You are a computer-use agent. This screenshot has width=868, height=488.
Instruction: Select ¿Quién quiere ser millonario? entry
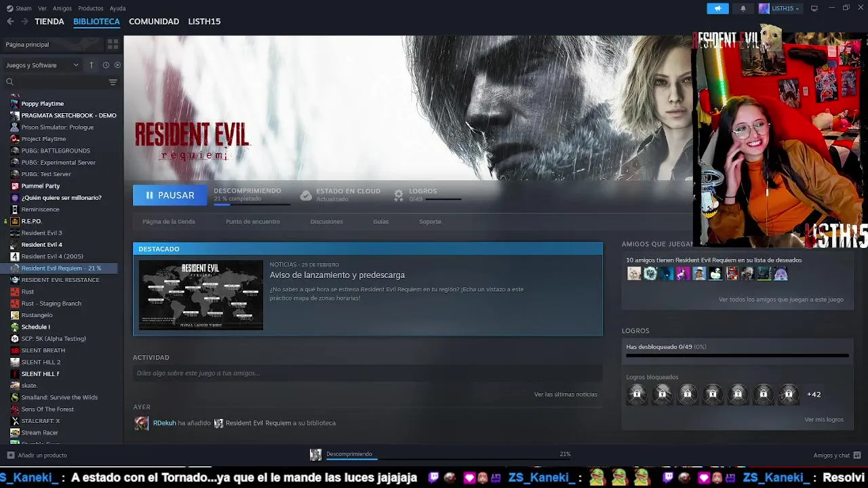(61, 198)
